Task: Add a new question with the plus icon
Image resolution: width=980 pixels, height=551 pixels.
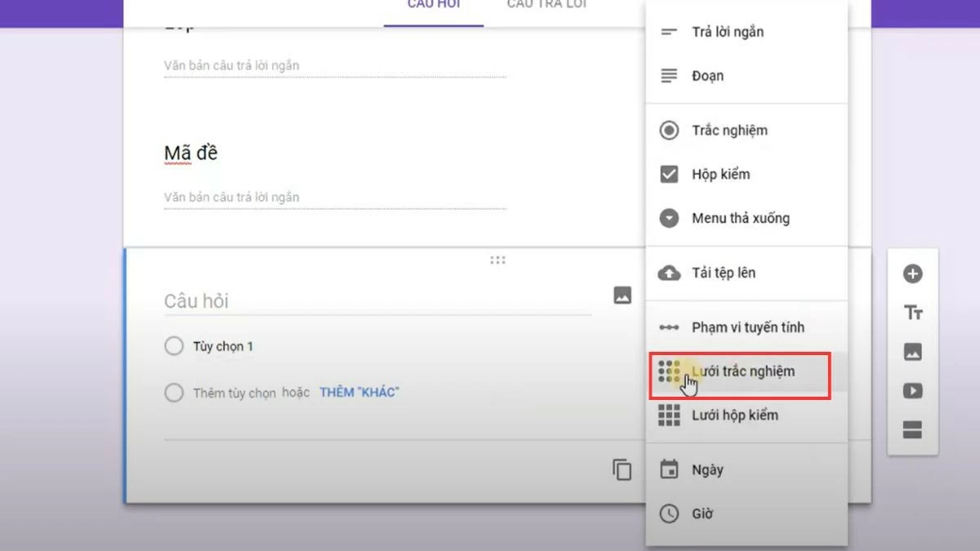Action: click(x=912, y=273)
